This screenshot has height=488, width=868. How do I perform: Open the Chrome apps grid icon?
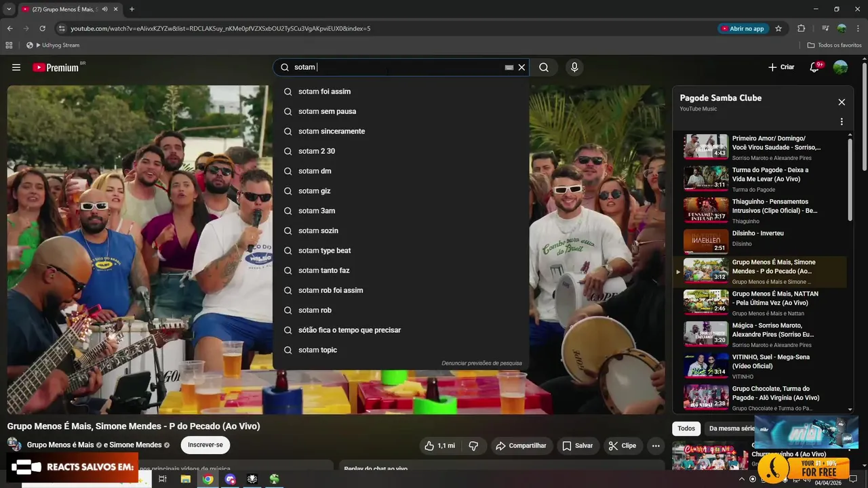click(9, 45)
